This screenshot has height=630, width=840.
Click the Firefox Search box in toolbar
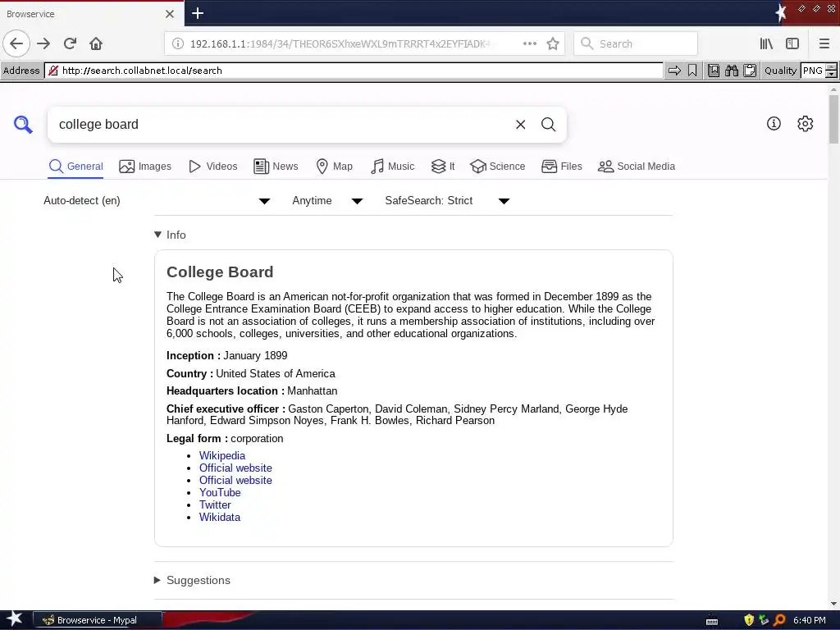636,43
